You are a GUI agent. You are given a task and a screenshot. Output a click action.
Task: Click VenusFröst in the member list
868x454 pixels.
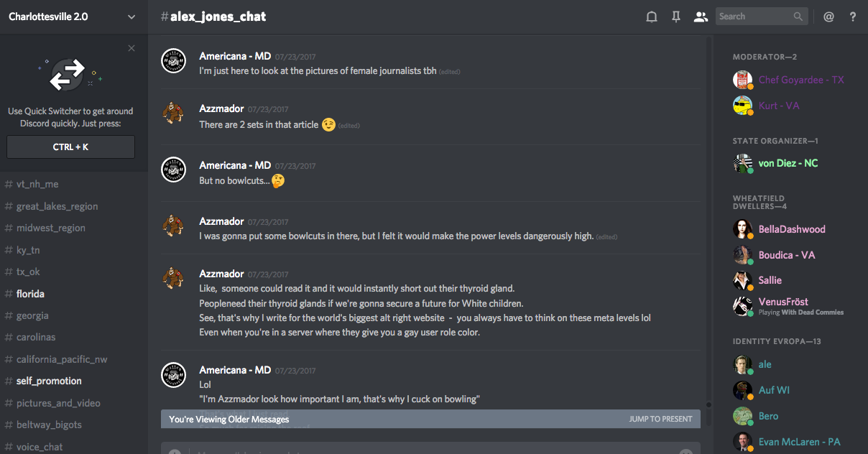pos(783,302)
